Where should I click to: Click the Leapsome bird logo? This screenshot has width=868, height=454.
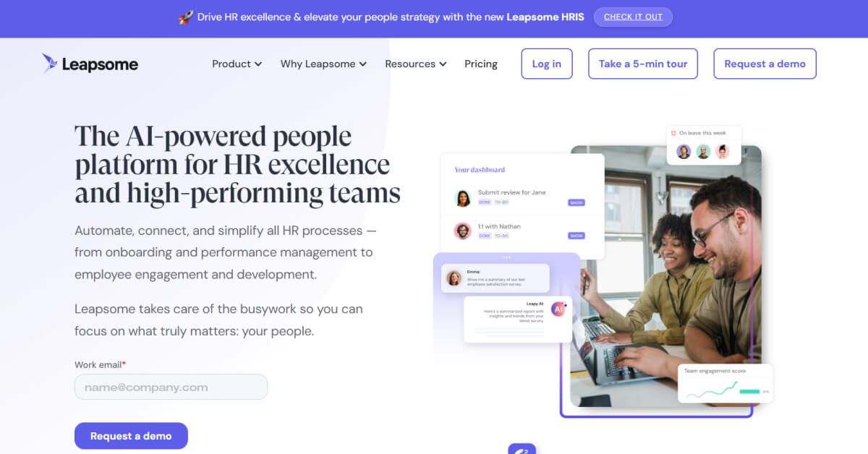click(x=49, y=63)
